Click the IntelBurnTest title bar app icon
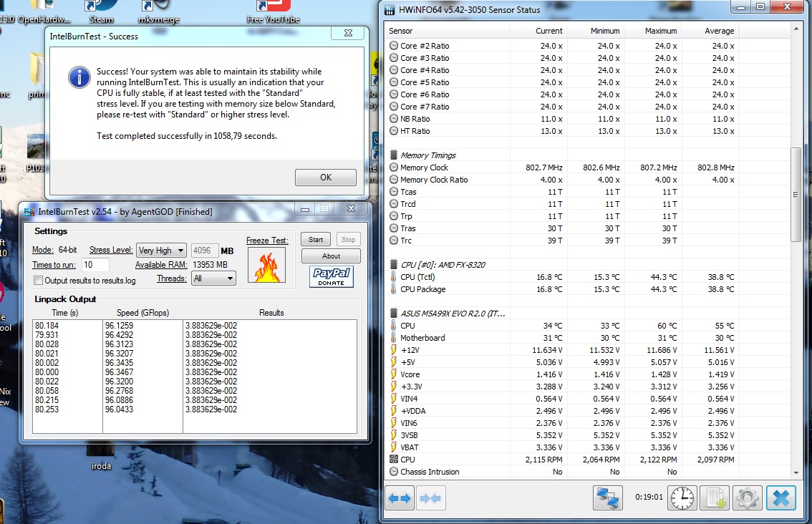This screenshot has height=524, width=812. point(29,211)
